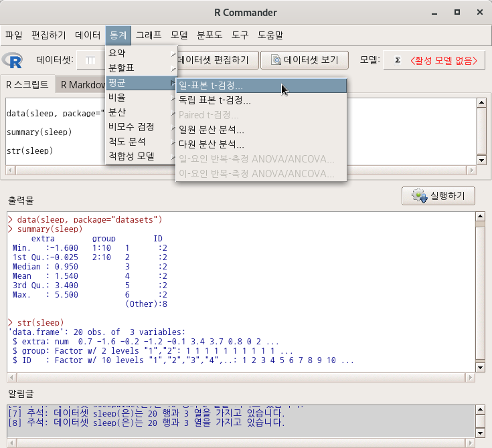Viewport: 492px width, 448px height.
Task: Click script pane scroll up arrow
Action: [x=481, y=102]
